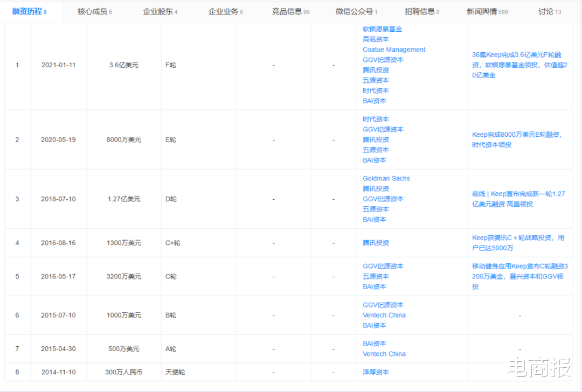Open the 招聘信息 tab
This screenshot has height=392, width=582.
coord(421,11)
